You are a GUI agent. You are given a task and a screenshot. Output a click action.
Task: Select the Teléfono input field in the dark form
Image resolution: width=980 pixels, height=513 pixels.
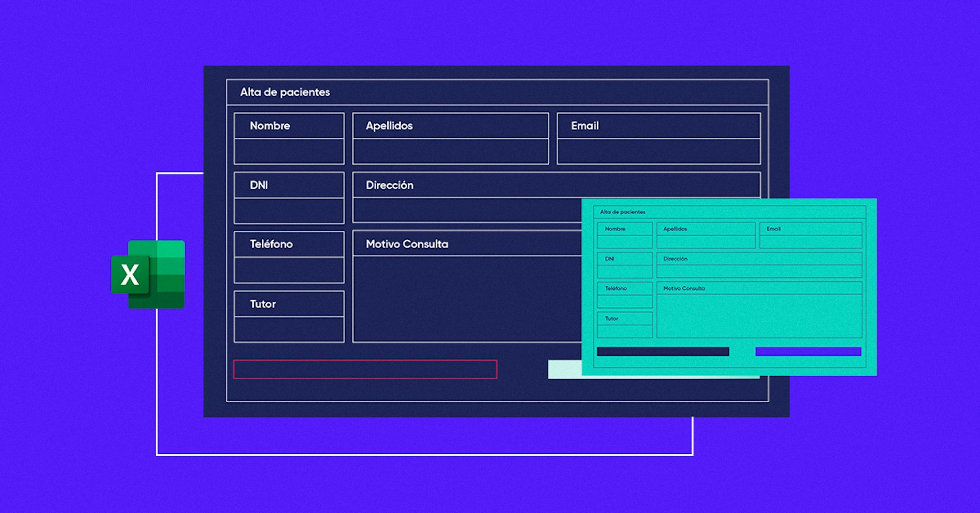[289, 270]
